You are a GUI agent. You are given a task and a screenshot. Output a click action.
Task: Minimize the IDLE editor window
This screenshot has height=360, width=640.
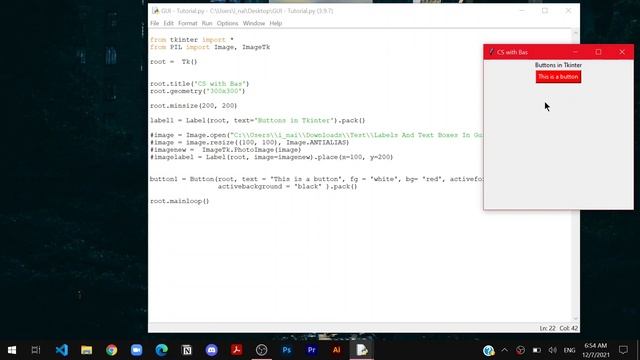(x=522, y=11)
